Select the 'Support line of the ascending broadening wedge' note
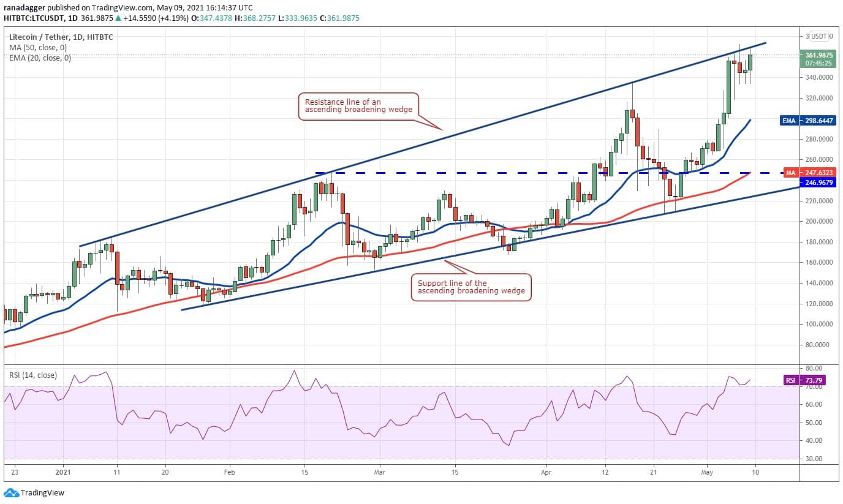The image size is (843, 504). pyautogui.click(x=471, y=287)
